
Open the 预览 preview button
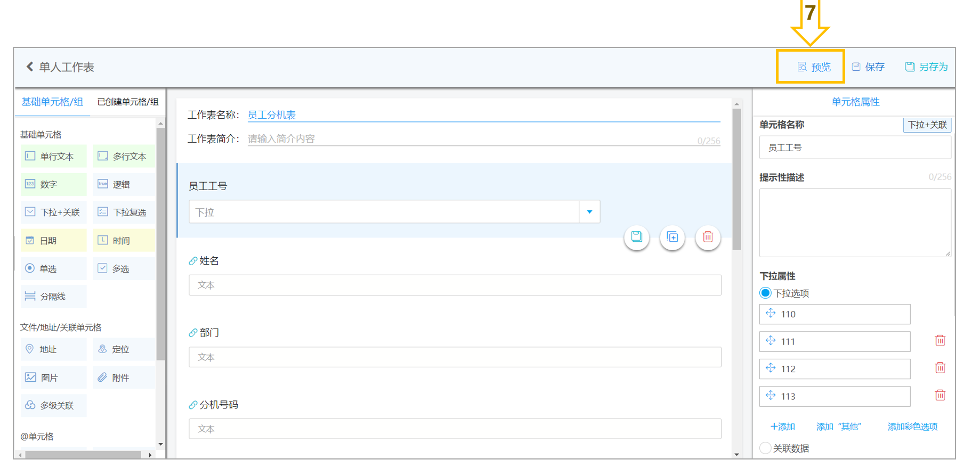pyautogui.click(x=814, y=67)
